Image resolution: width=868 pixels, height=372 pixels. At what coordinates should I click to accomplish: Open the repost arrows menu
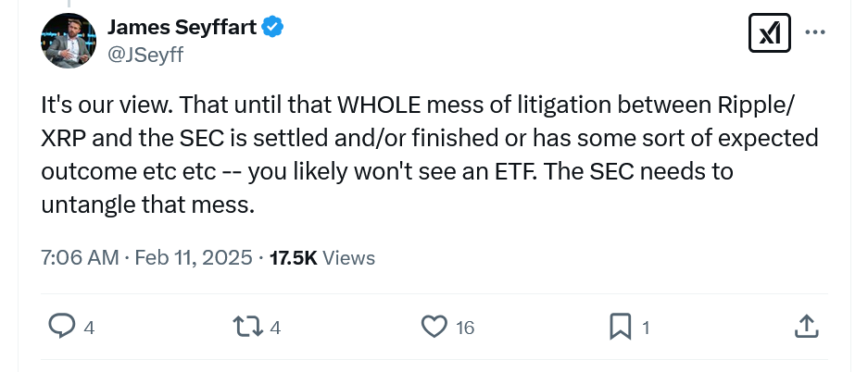[247, 326]
